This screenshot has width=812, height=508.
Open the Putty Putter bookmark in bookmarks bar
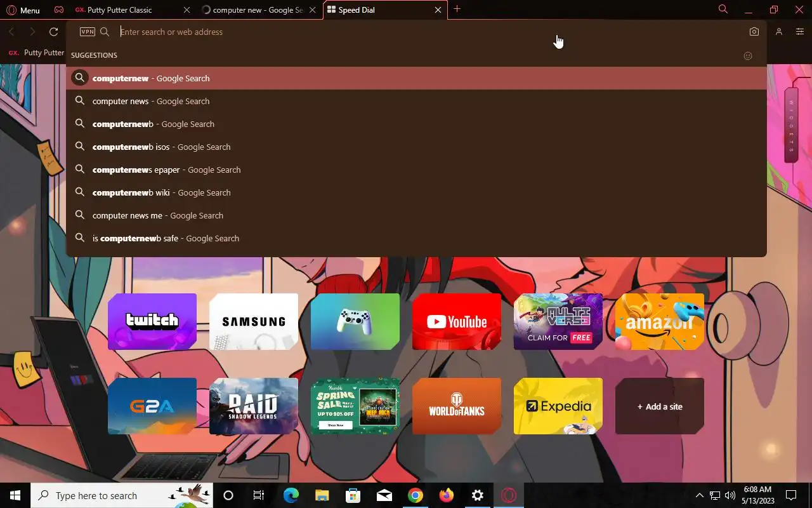click(x=36, y=53)
